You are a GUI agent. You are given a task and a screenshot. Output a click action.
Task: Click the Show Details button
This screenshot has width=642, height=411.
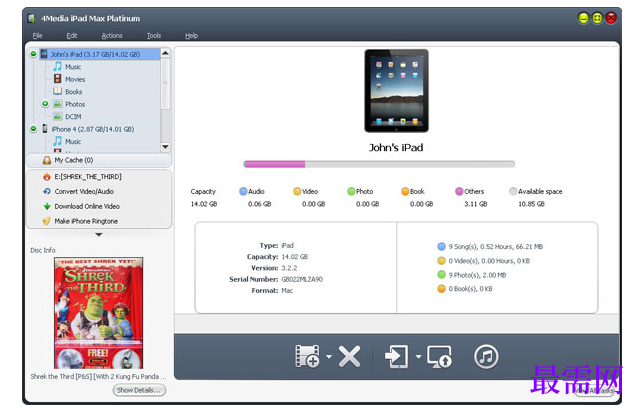(x=139, y=390)
